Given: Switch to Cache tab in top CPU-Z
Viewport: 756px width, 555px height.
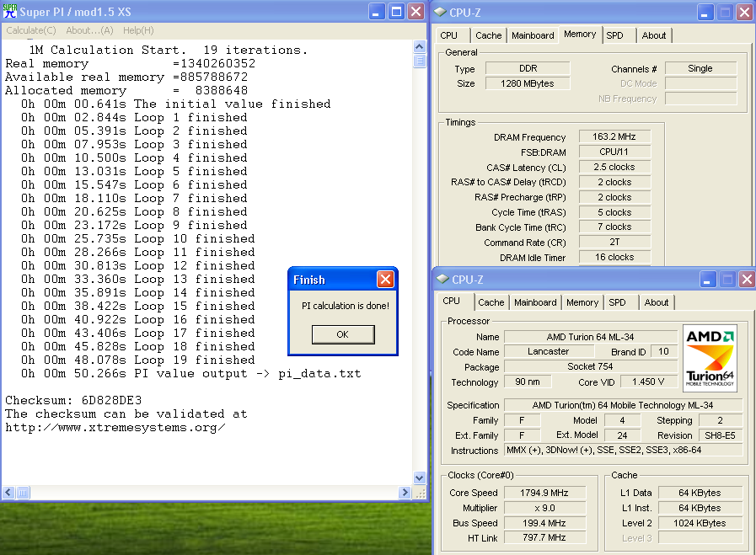Looking at the screenshot, I should 489,35.
